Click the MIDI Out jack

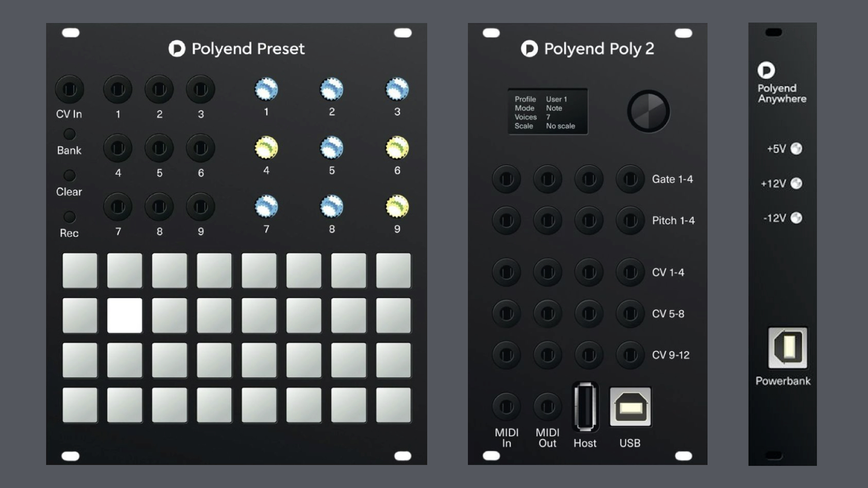pos(547,407)
